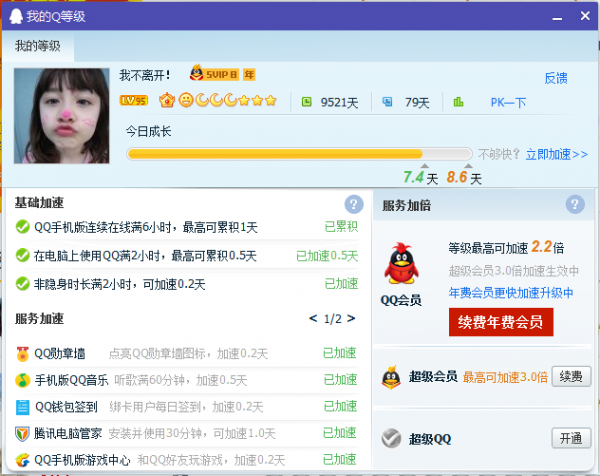Click the QQ手机版游戏中心 icon
Image resolution: width=600 pixels, height=476 pixels.
[x=23, y=460]
